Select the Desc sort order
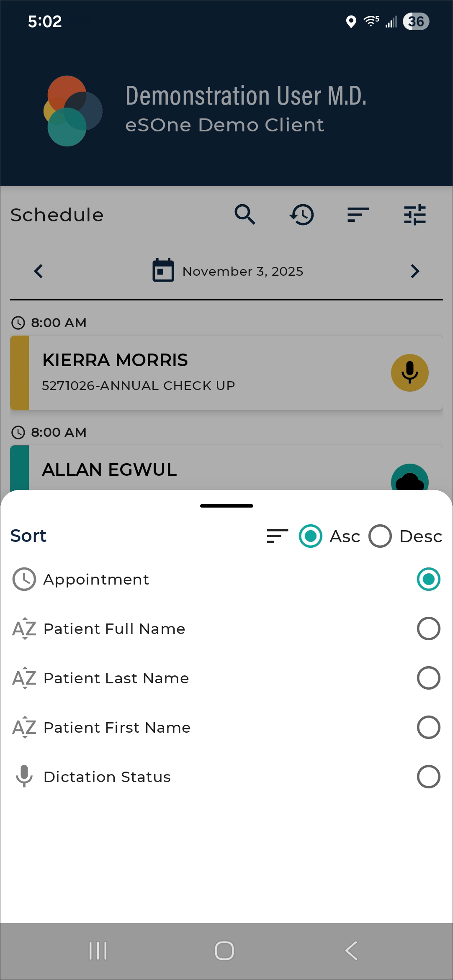Viewport: 453px width, 980px height. [x=380, y=536]
